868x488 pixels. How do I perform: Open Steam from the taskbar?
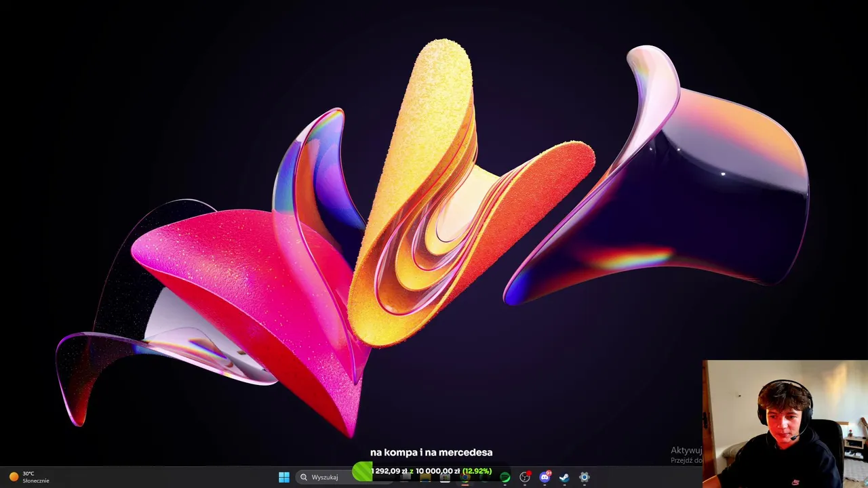[x=564, y=477]
